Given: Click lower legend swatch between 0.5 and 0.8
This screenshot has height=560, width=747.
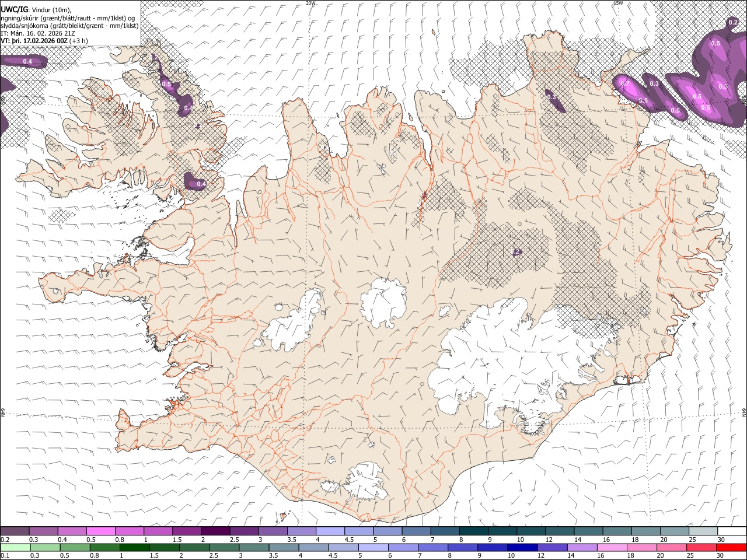Looking at the screenshot, I should click(x=75, y=547).
